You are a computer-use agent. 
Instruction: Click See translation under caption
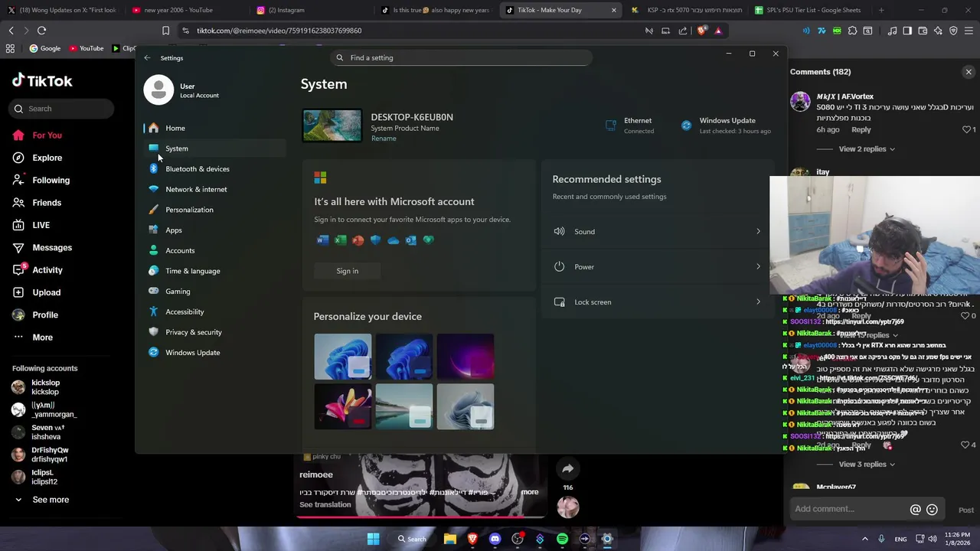coord(325,505)
